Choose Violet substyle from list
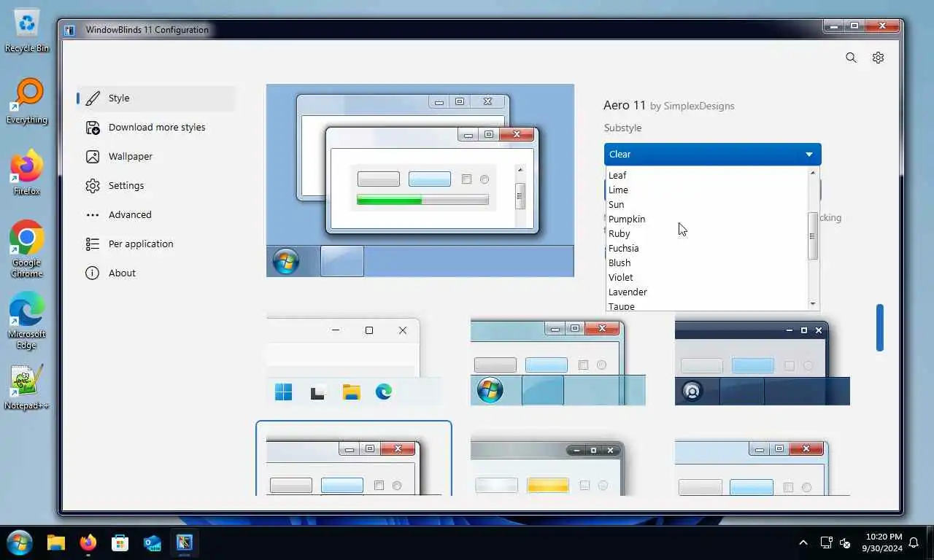 point(706,277)
